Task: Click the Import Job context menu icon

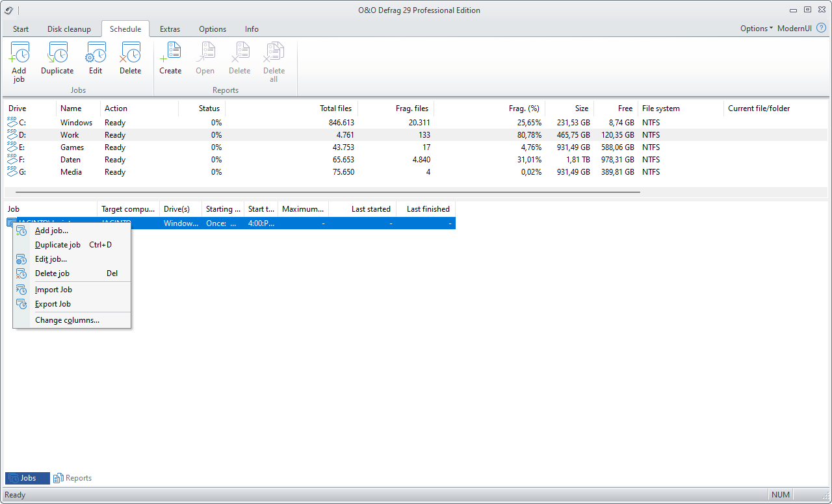Action: 21,290
